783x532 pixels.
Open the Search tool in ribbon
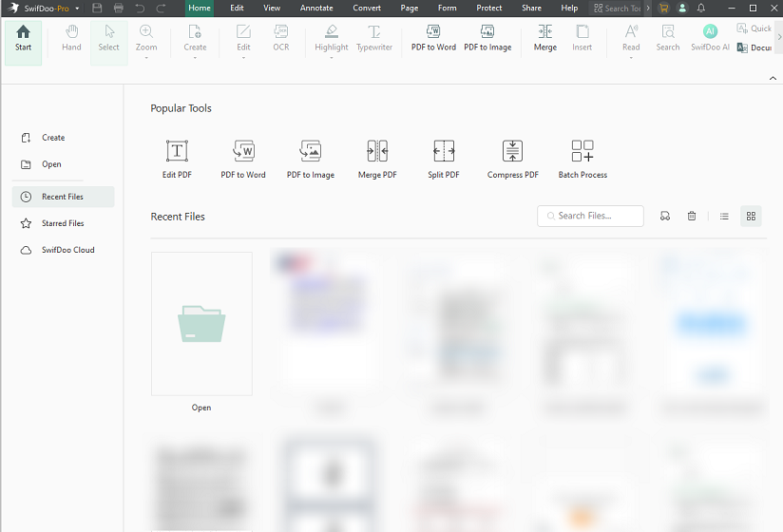668,39
